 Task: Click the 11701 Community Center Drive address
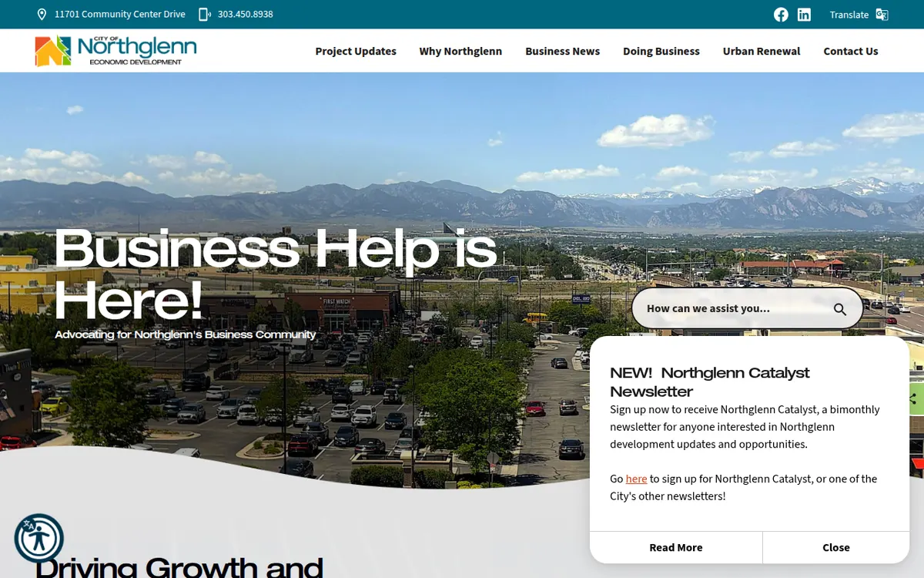point(120,15)
